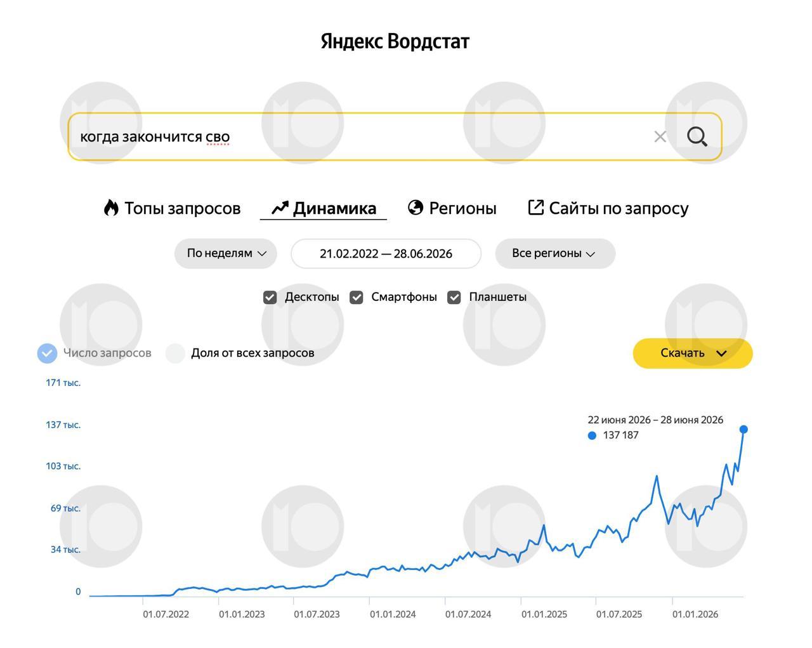Click the trend arrow icon beside Динамика
The height and width of the screenshot is (648, 812).
tap(280, 208)
